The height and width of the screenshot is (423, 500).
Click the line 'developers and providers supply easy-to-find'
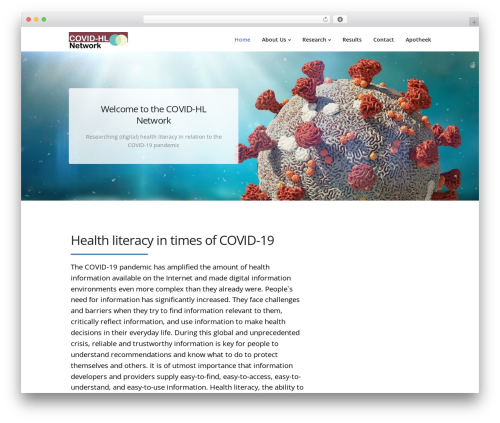tap(185, 377)
